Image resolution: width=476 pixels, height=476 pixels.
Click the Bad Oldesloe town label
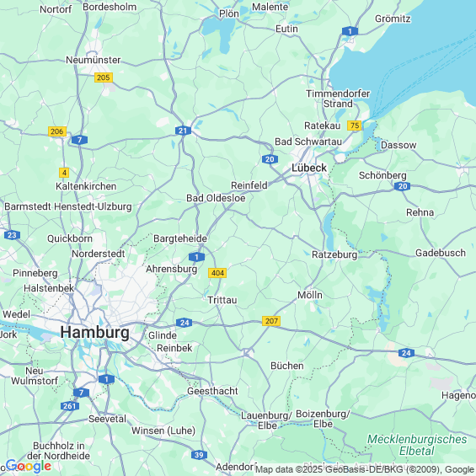216,198
